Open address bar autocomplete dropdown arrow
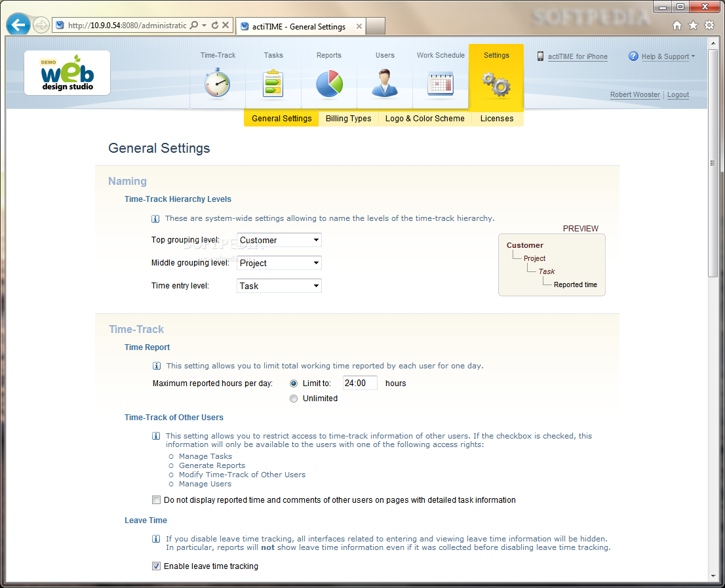The height and width of the screenshot is (588, 725). [204, 26]
